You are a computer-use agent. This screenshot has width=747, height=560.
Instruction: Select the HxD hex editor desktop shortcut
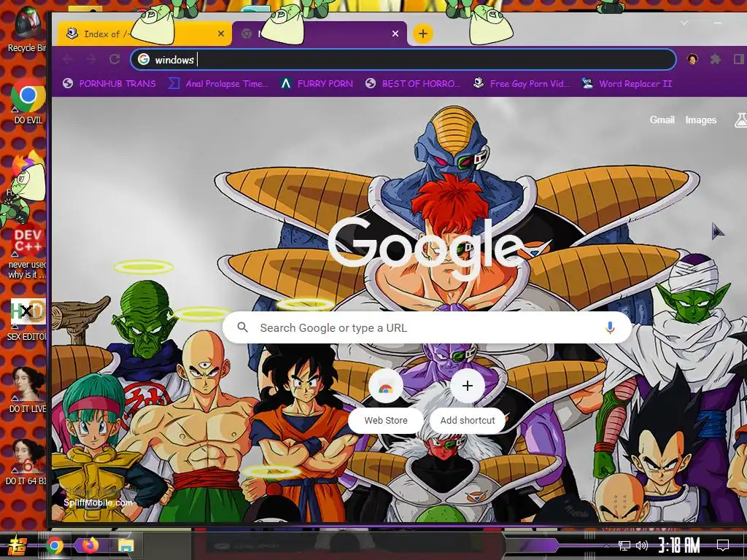pos(28,320)
